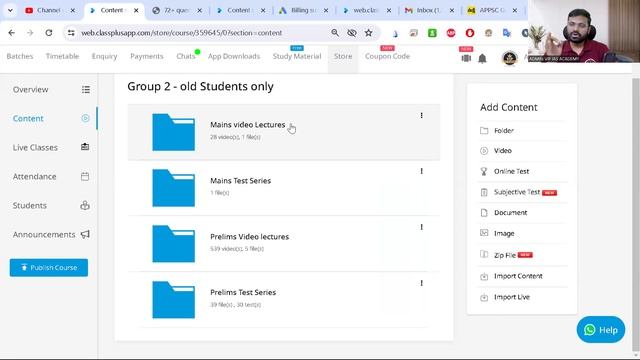Click the site info icon in address bar
Image resolution: width=640 pixels, height=360 pixels.
point(71,33)
